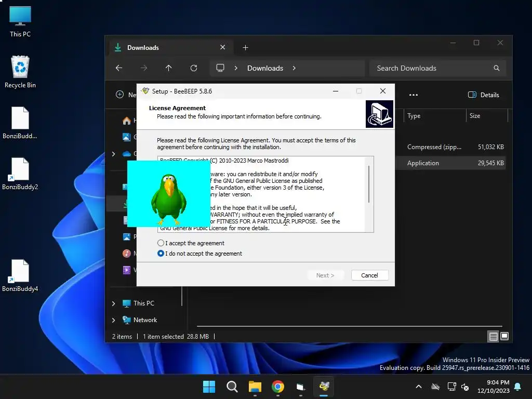Cancel the BeeBEEP setup
Viewport: 532px width, 399px height.
click(369, 275)
